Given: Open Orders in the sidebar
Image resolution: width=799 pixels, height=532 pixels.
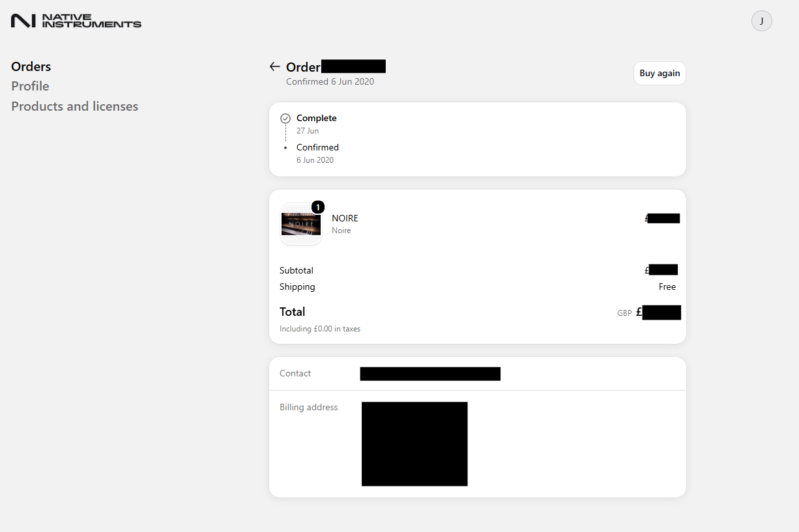Looking at the screenshot, I should 31,66.
